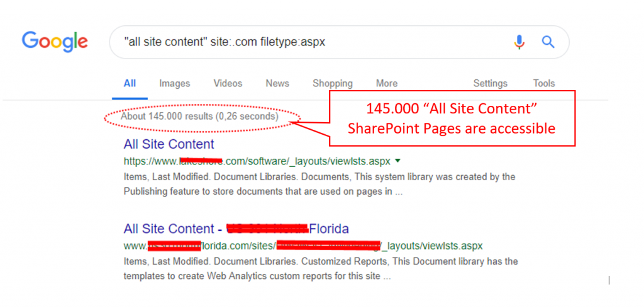
Task: Click the snippet mentioning Publishing feature
Action: coord(319,184)
